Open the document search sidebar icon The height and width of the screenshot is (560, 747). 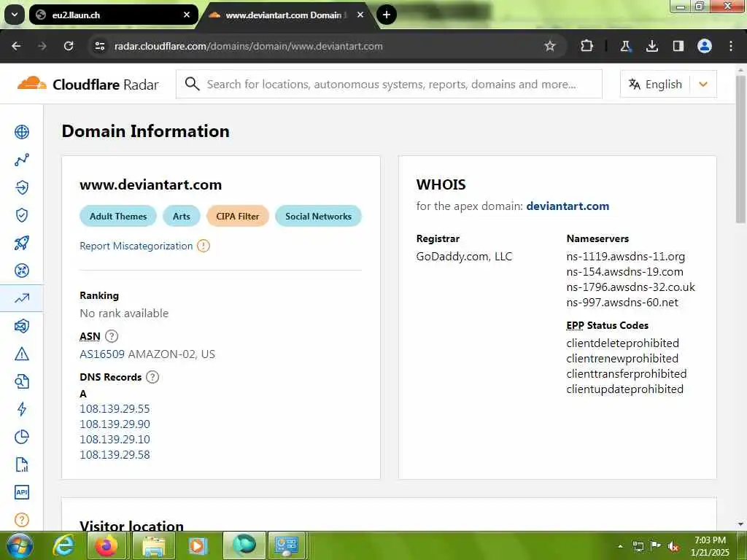pyautogui.click(x=22, y=381)
